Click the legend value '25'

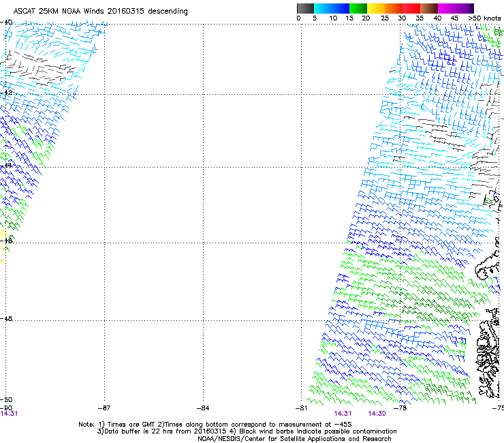pyautogui.click(x=385, y=18)
